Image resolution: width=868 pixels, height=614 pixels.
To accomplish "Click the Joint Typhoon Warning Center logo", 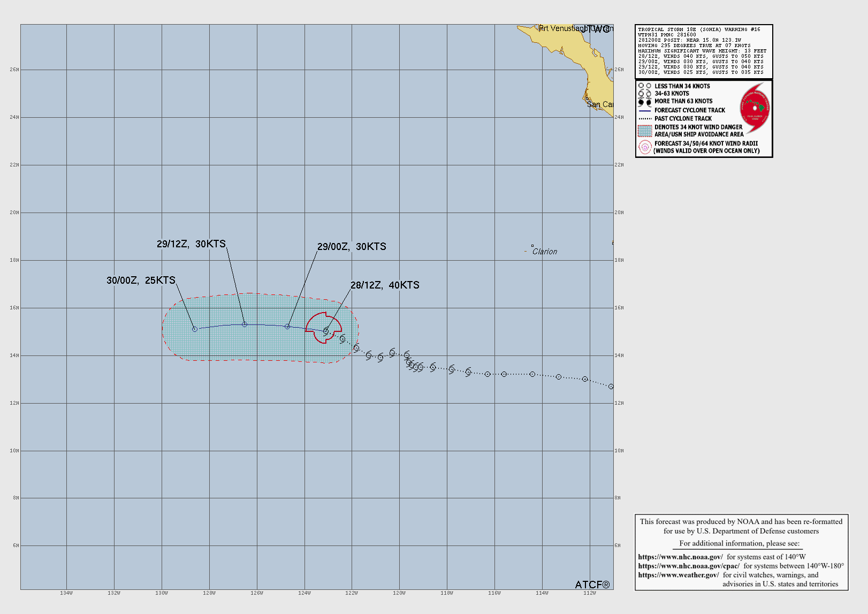I will click(x=755, y=108).
